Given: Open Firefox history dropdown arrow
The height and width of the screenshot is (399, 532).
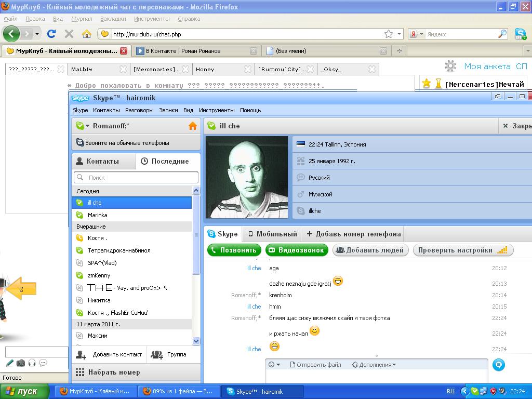Looking at the screenshot, I should click(37, 34).
